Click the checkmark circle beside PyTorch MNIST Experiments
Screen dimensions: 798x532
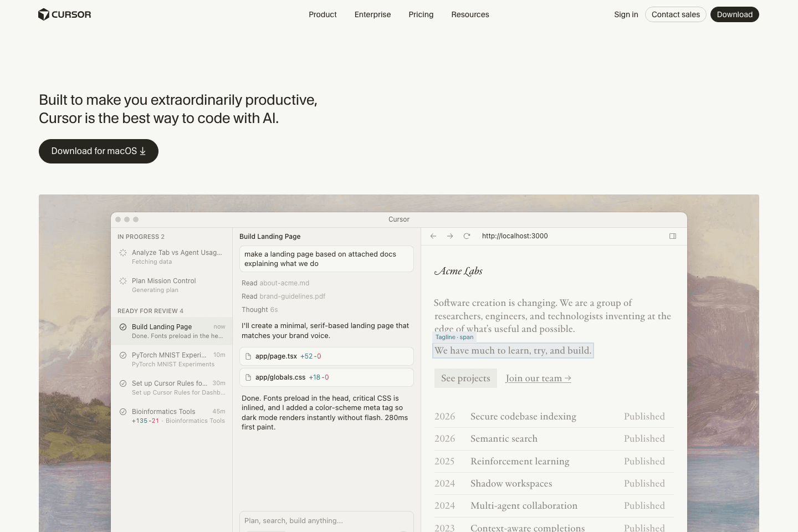pos(123,355)
